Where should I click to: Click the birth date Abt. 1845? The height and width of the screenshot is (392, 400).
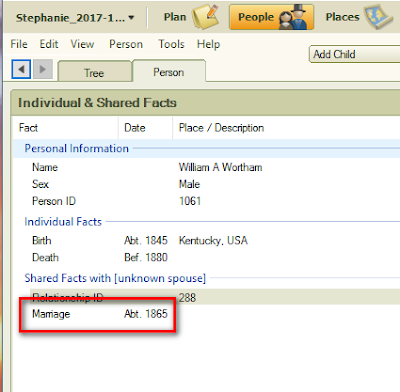pos(146,240)
